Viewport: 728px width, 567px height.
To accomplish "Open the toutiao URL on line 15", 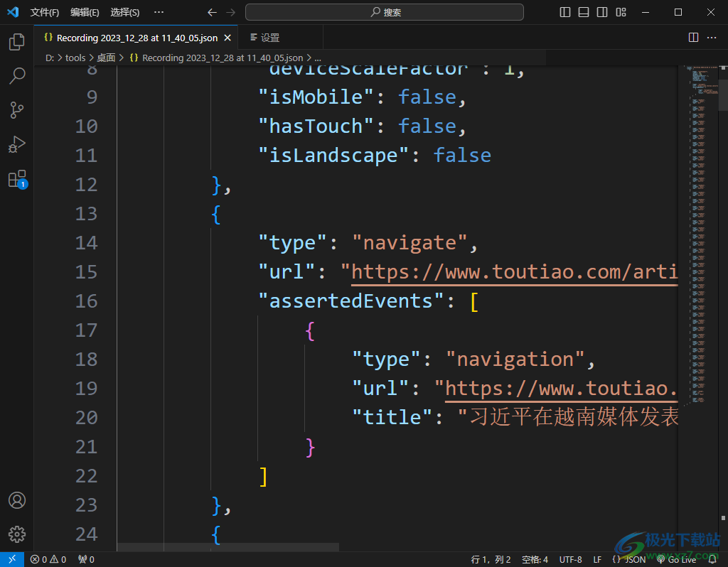I will (x=515, y=272).
